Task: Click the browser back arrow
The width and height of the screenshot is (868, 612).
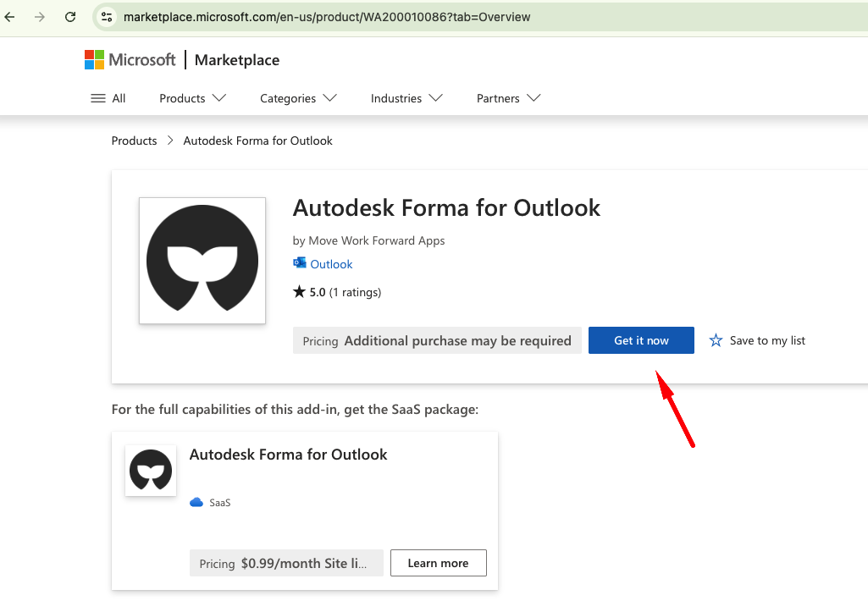Action: point(10,17)
